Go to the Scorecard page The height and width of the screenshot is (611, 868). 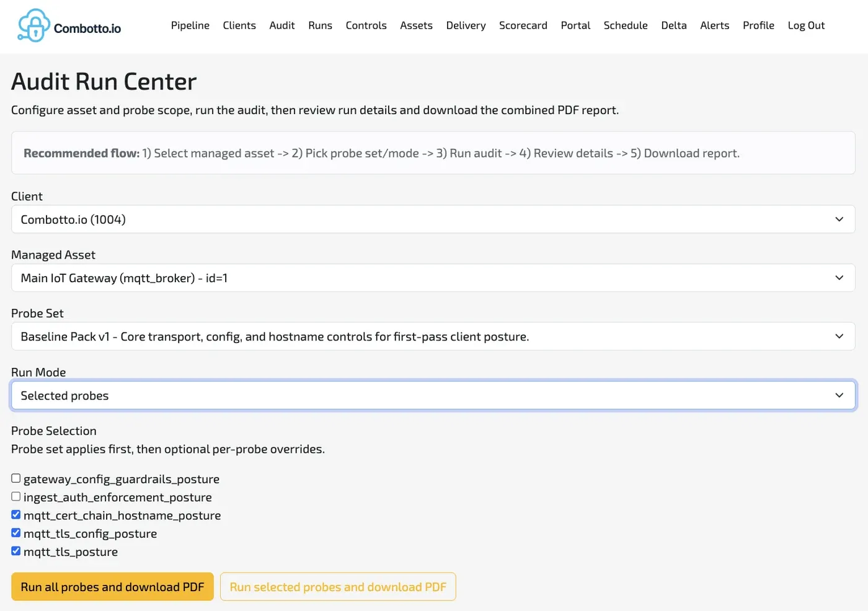[523, 25]
